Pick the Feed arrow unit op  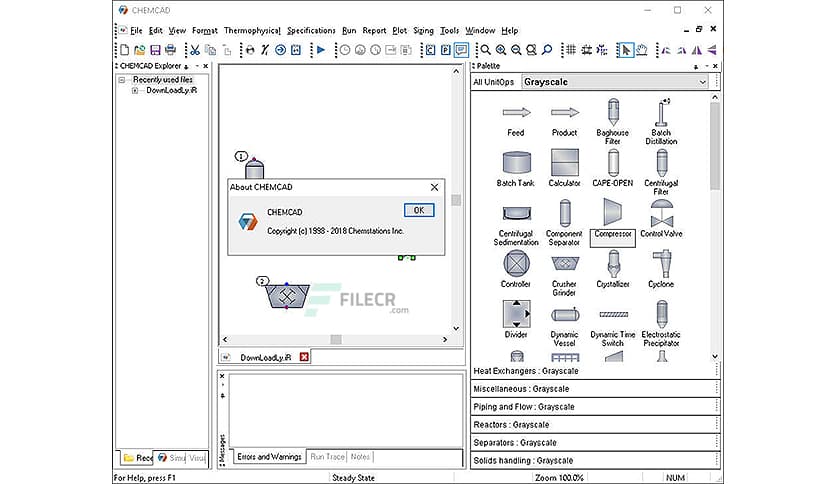pyautogui.click(x=516, y=120)
